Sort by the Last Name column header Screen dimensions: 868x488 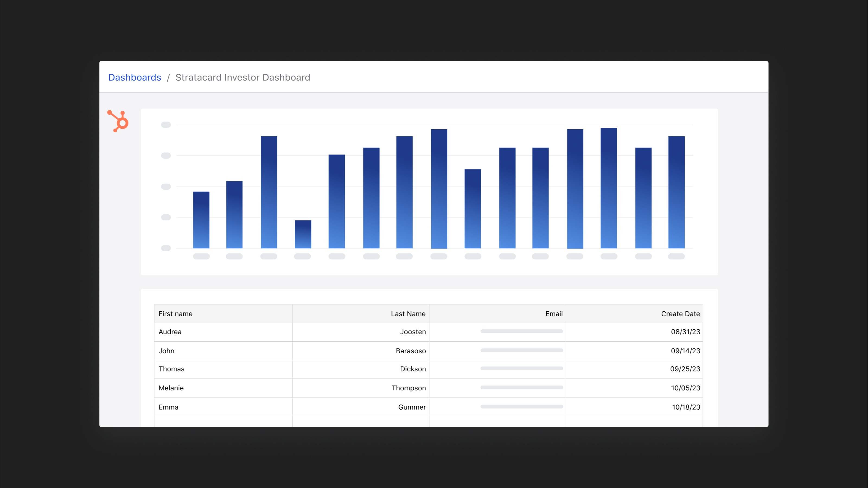tap(408, 314)
